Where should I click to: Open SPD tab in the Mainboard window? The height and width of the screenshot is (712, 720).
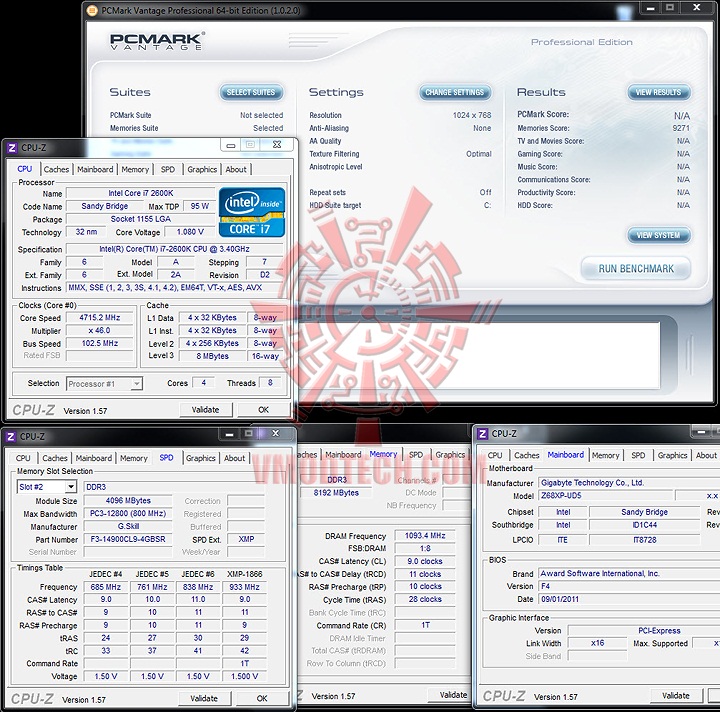[638, 455]
